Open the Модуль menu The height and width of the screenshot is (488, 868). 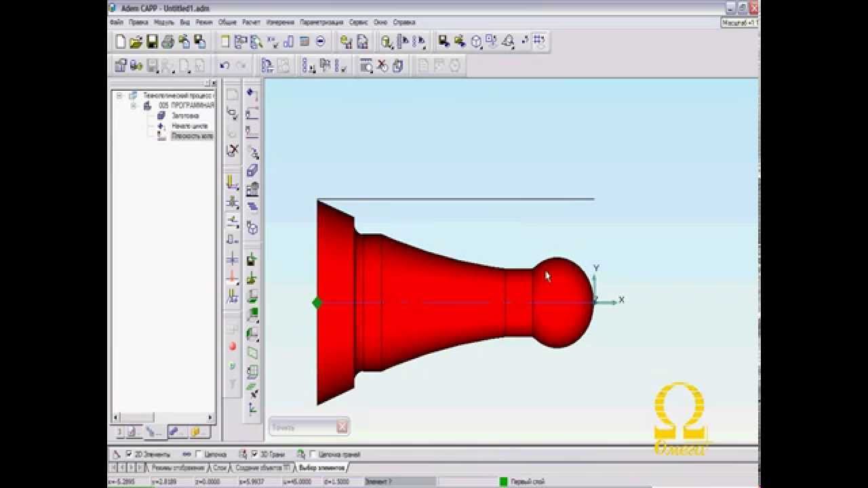point(164,22)
